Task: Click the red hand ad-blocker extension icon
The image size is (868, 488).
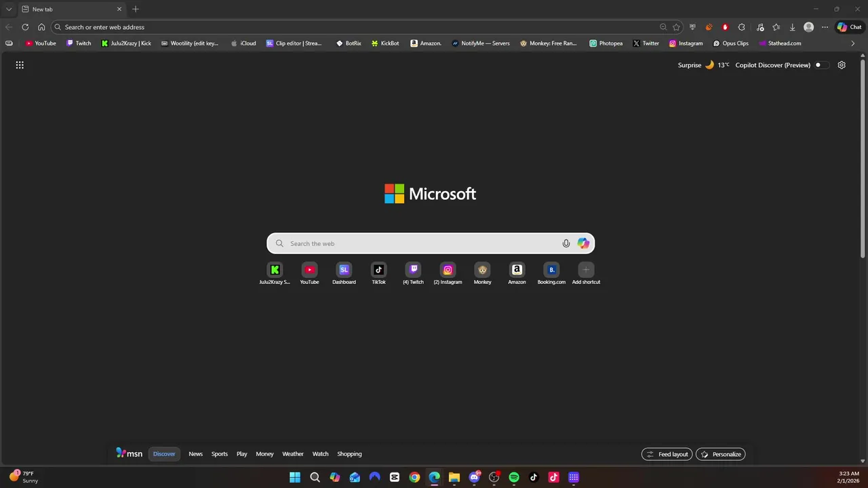Action: coord(725,27)
